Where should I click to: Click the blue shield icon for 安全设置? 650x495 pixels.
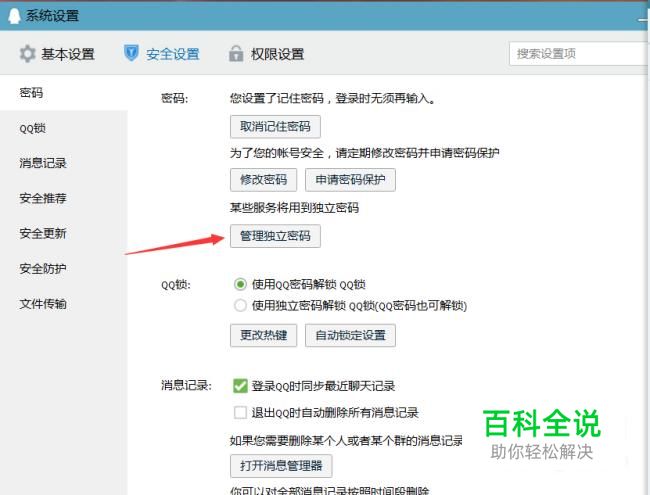coord(131,53)
